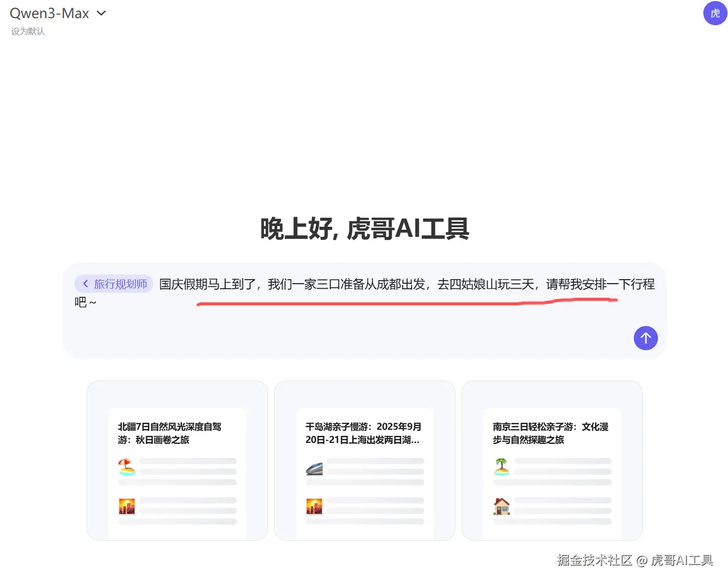Click the 旅行规划师 back chip
This screenshot has height=582, width=728.
[114, 284]
